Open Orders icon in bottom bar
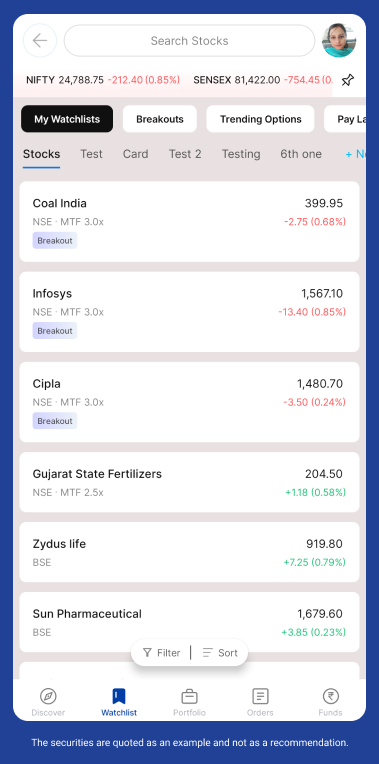This screenshot has width=379, height=764. click(260, 696)
